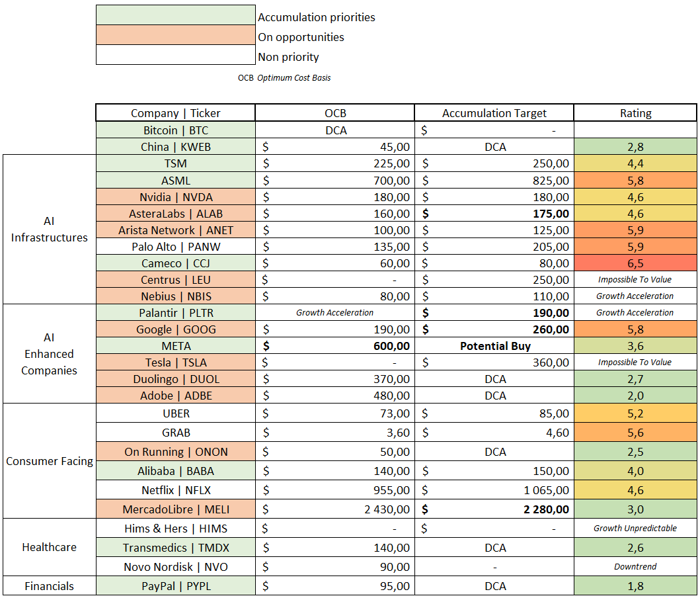Click the 'Arista Network | ANET' cell
The image size is (700, 598).
(x=175, y=230)
